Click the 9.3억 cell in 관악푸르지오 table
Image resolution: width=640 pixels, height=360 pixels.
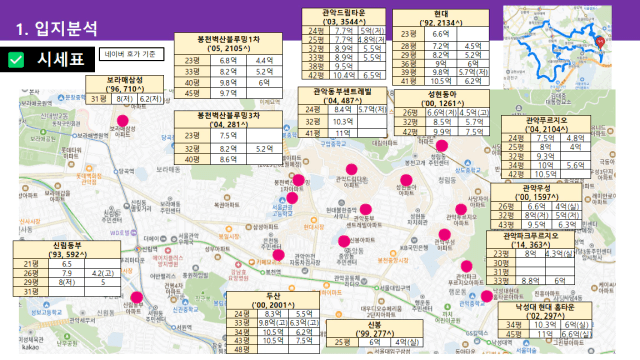(x=545, y=156)
